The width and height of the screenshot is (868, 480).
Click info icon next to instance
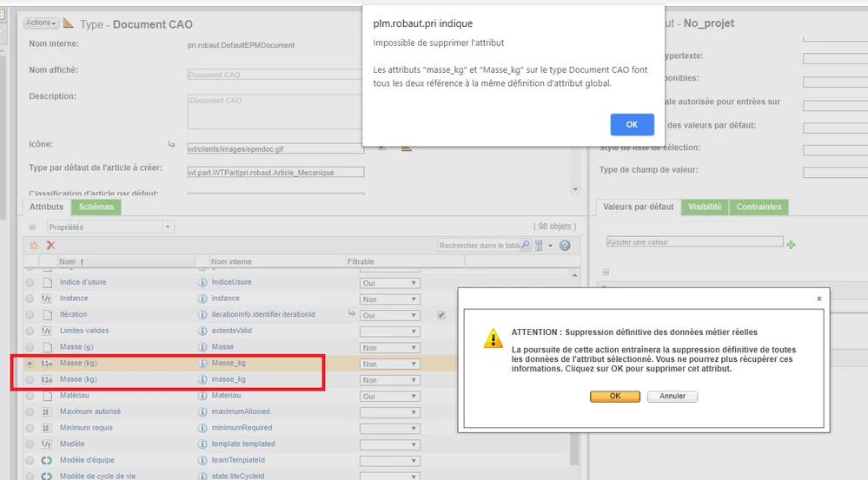click(202, 299)
